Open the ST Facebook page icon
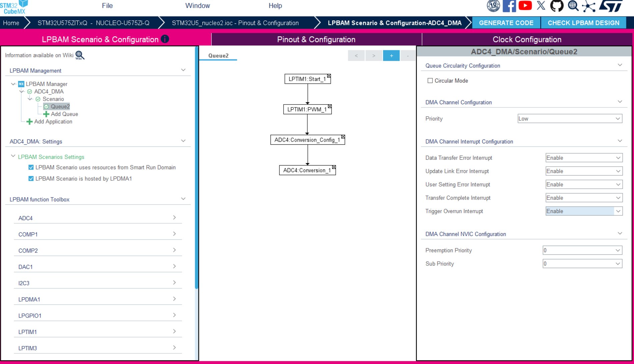The height and width of the screenshot is (364, 634). (x=509, y=6)
